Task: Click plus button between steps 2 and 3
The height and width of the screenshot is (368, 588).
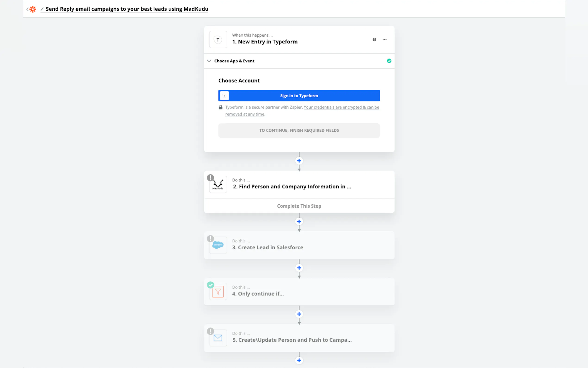Action: click(x=299, y=222)
